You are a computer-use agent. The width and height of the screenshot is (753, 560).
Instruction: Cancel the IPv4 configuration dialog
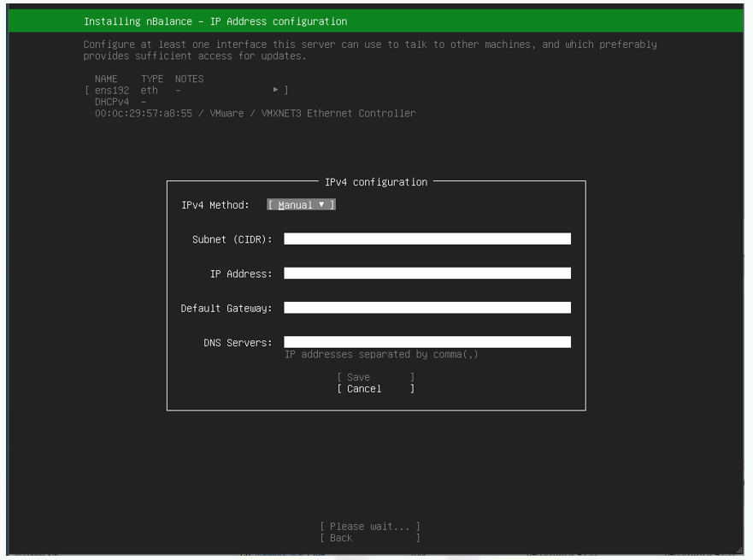coord(375,389)
